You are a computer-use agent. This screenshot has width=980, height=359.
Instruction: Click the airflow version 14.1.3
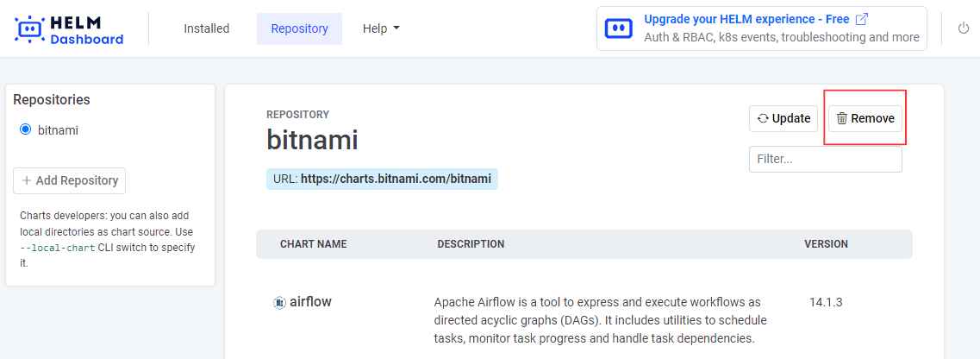[825, 303]
